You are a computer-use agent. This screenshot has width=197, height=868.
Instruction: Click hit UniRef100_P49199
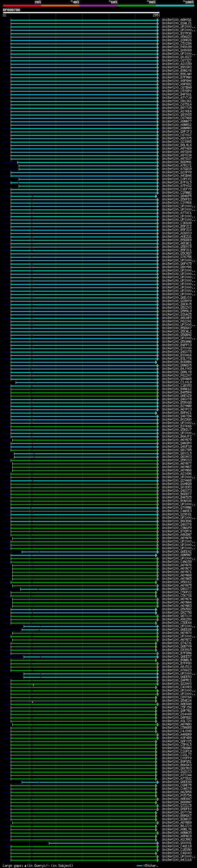(177, 47)
